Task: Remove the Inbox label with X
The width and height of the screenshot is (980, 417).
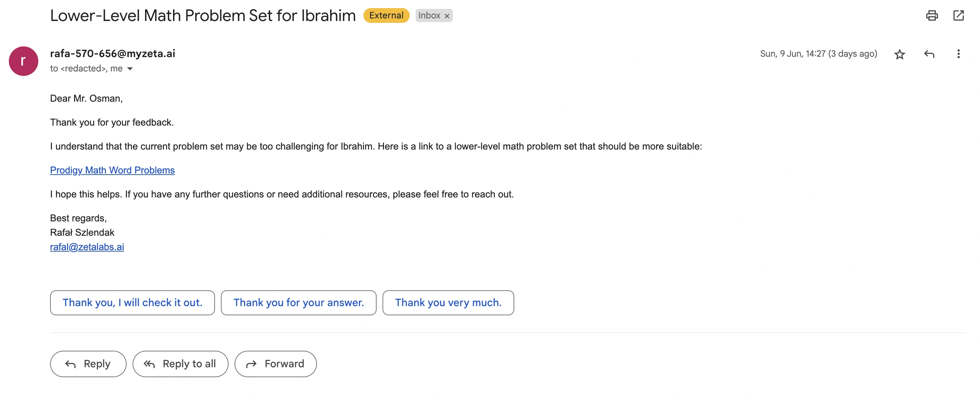Action: 447,16
